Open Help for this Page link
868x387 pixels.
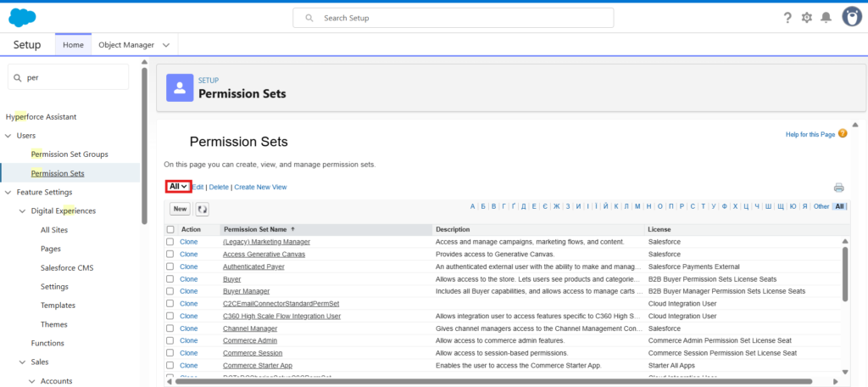click(x=810, y=134)
